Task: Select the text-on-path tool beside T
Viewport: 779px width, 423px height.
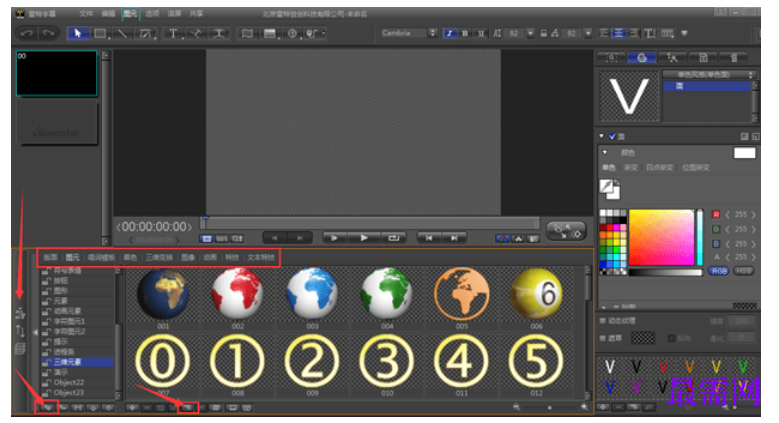Action: coord(195,33)
